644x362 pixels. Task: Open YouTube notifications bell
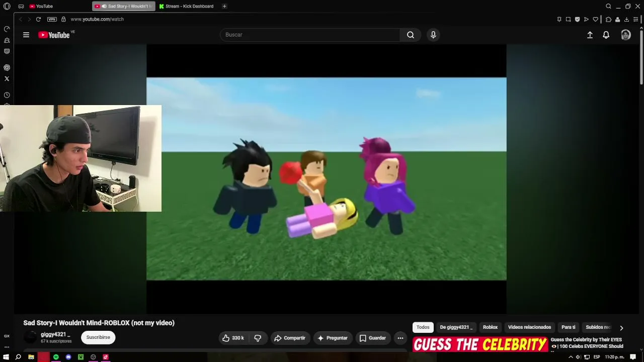(x=606, y=35)
